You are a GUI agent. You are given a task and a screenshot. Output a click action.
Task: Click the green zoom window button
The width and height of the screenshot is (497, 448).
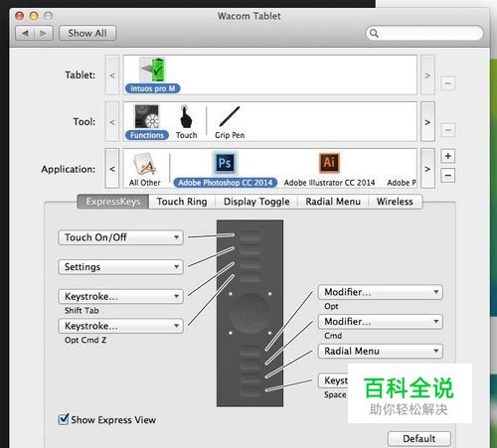tap(49, 16)
